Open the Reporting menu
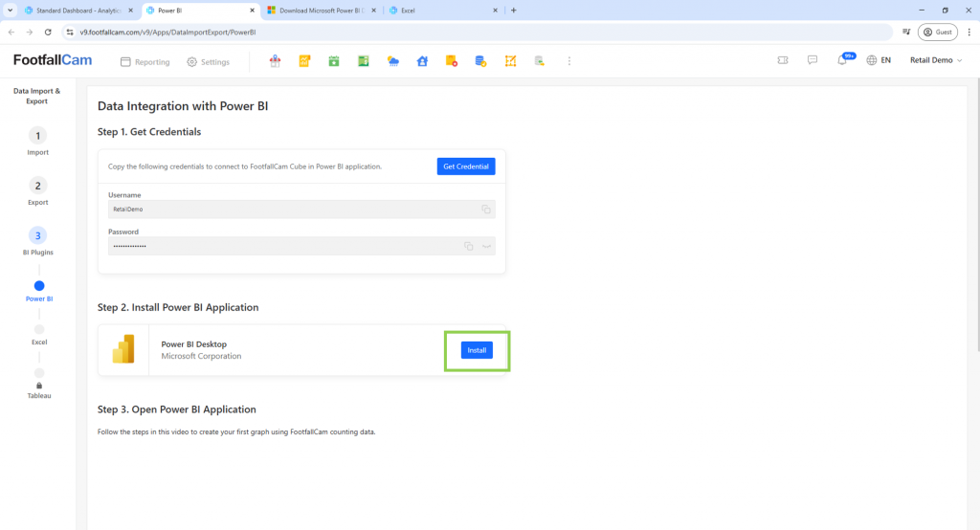980x530 pixels. (145, 62)
